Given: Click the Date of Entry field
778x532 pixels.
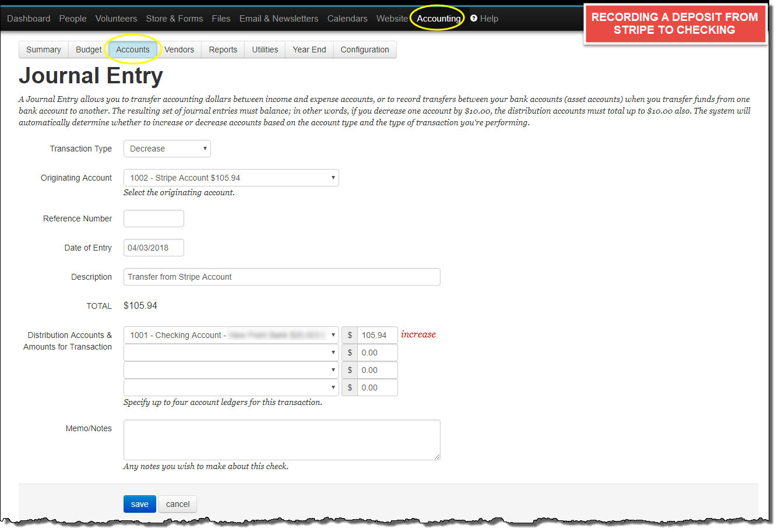Looking at the screenshot, I should (x=154, y=248).
